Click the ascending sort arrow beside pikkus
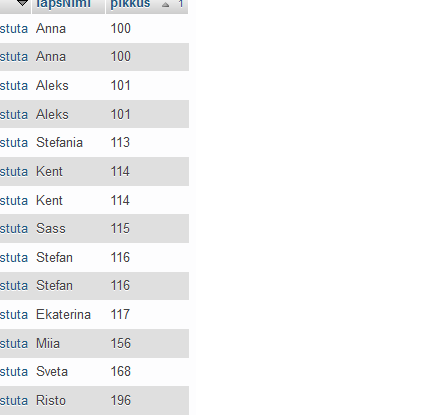Viewport: 436px width, 420px height. click(165, 4)
